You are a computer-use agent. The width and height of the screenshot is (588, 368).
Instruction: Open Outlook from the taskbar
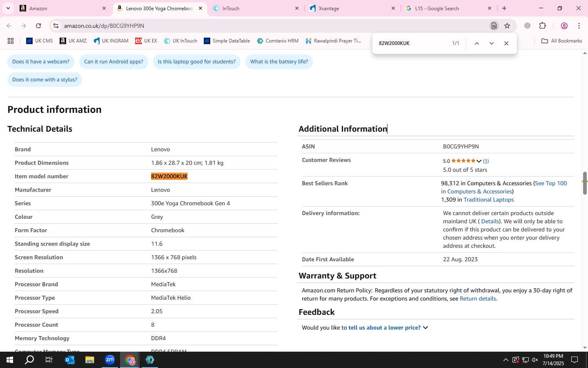pyautogui.click(x=70, y=360)
